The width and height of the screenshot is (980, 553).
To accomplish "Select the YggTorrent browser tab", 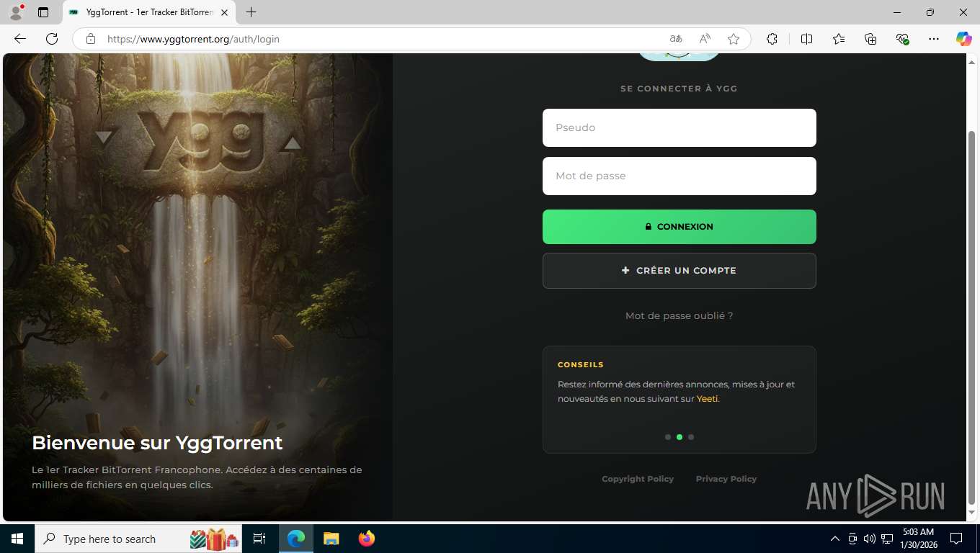I will coord(148,12).
